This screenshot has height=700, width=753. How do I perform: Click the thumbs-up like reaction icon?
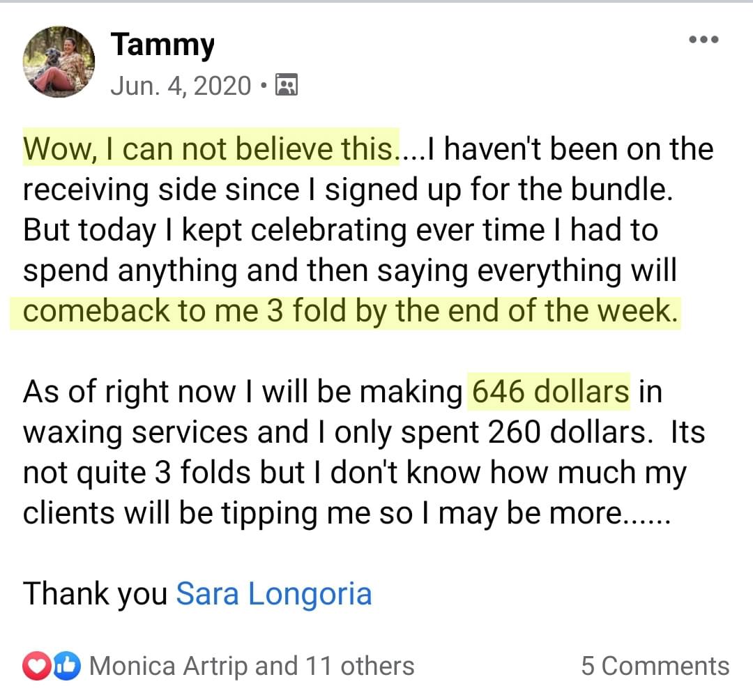pyautogui.click(x=66, y=666)
